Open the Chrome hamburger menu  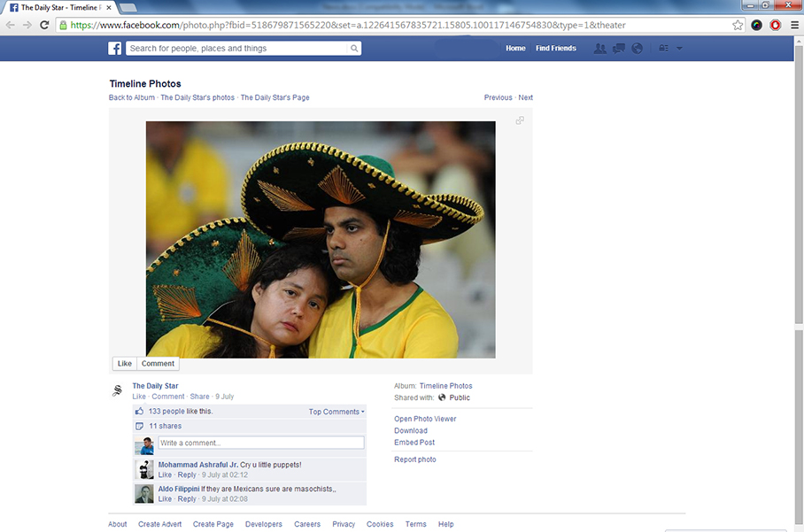[x=794, y=25]
